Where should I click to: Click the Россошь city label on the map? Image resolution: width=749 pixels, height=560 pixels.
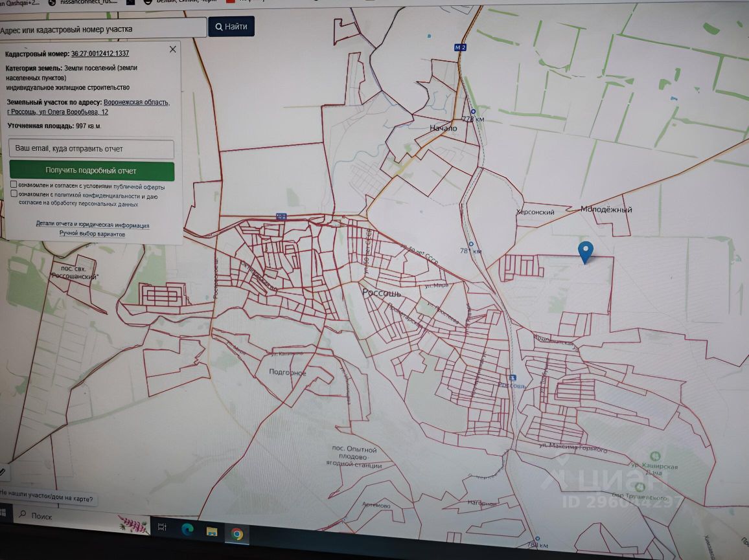click(x=381, y=293)
